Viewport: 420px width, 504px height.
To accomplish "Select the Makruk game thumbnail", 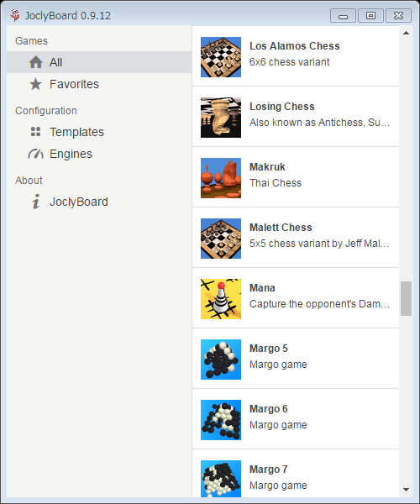I will click(221, 178).
